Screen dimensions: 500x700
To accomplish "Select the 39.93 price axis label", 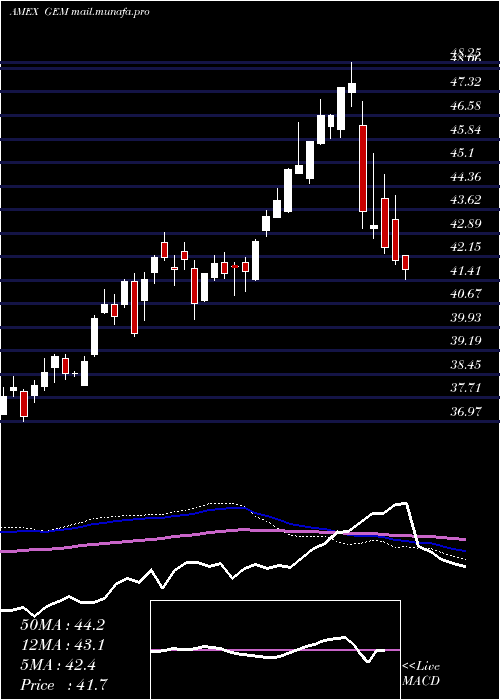I will coord(466,318).
